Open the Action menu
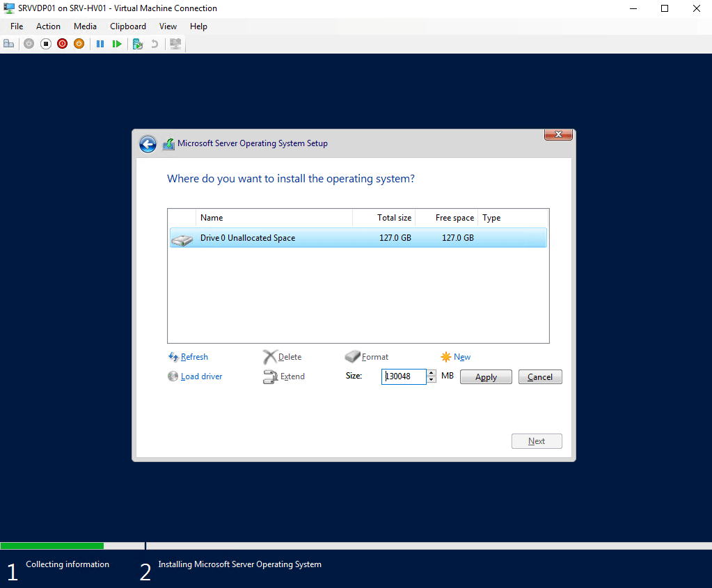This screenshot has width=712, height=588. point(48,26)
